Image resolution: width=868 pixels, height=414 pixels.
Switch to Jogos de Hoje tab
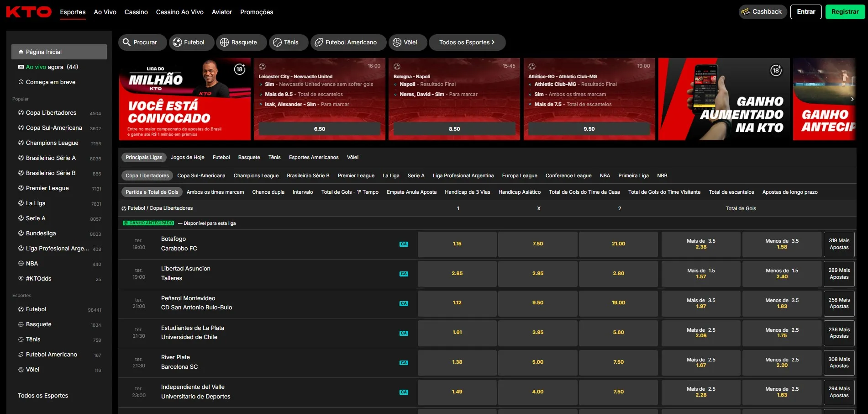click(x=187, y=158)
